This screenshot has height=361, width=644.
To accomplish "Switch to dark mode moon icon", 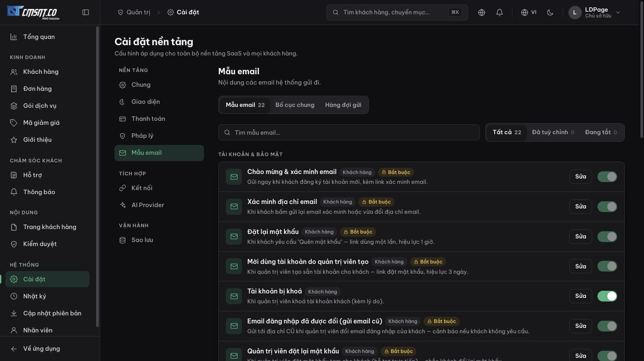I will coord(550,13).
